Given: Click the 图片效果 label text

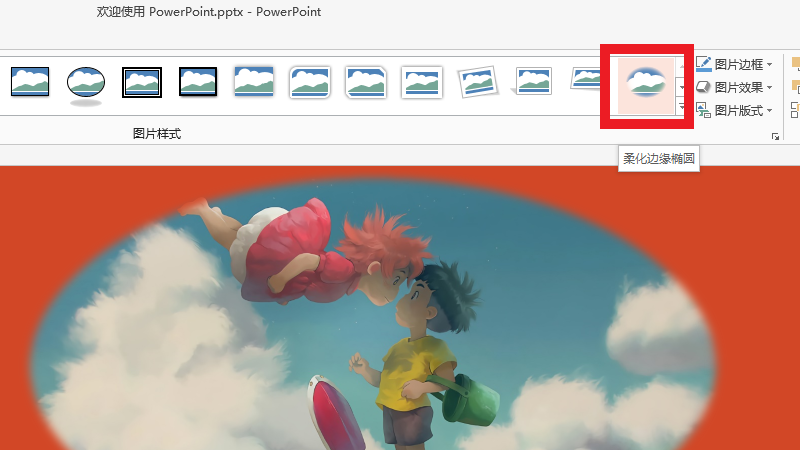Looking at the screenshot, I should click(739, 88).
